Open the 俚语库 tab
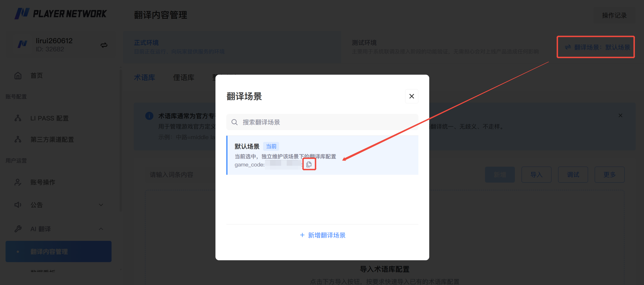The height and width of the screenshot is (285, 644). [x=184, y=77]
